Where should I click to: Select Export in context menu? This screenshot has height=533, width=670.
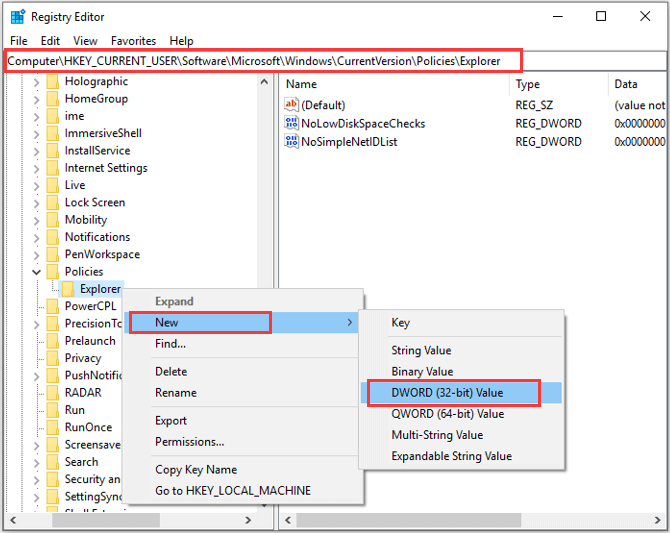[x=241, y=421]
